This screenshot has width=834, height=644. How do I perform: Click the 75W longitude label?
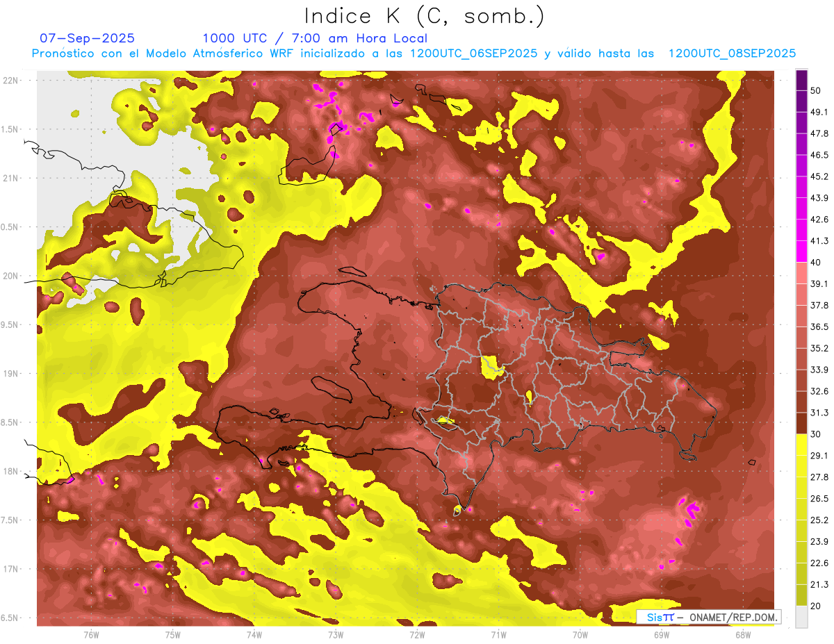tap(172, 635)
